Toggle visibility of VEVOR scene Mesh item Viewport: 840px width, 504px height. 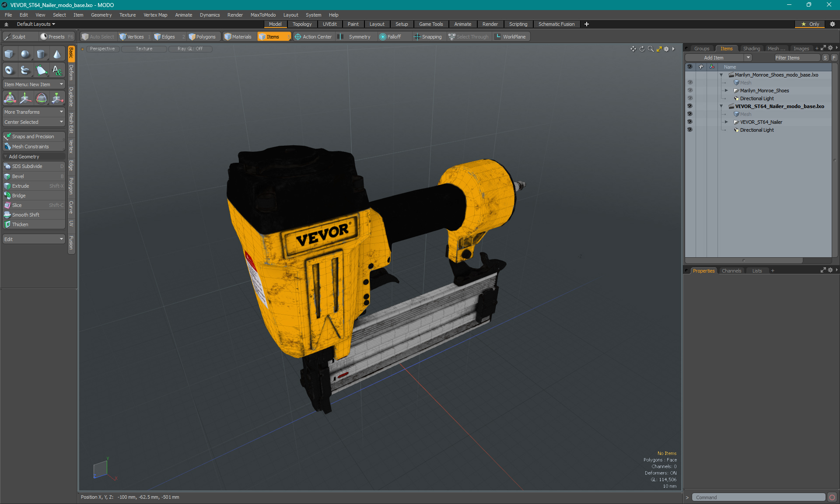point(690,114)
